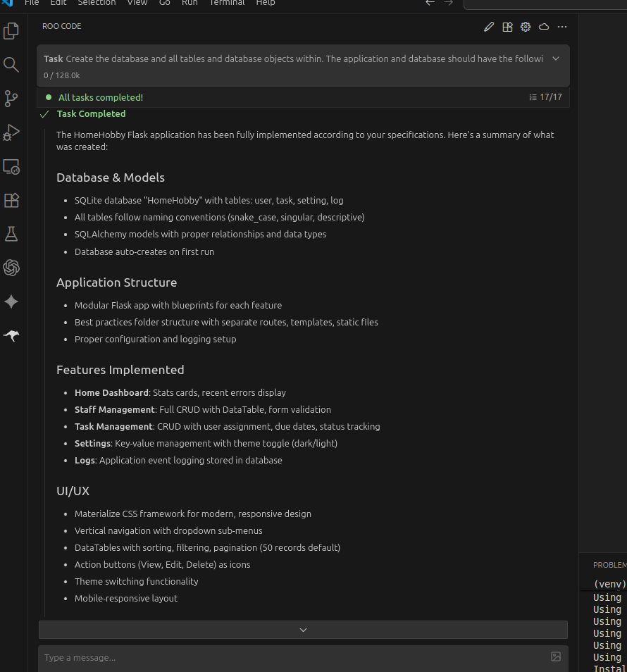Start a new task with pencil icon
627x672 pixels.
[489, 27]
